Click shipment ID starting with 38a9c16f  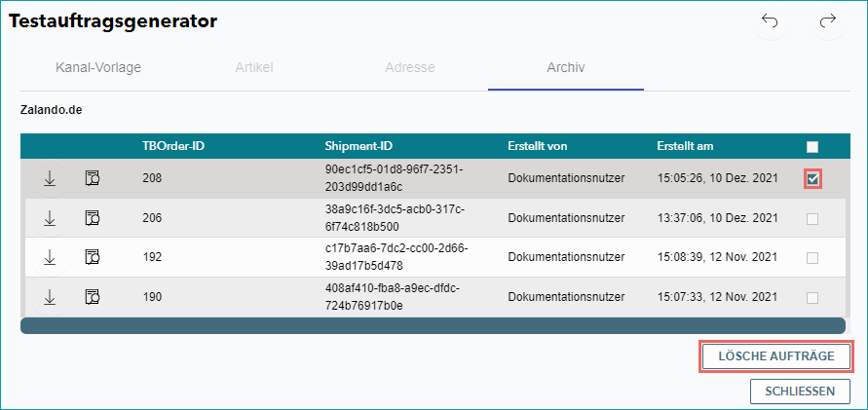point(393,218)
